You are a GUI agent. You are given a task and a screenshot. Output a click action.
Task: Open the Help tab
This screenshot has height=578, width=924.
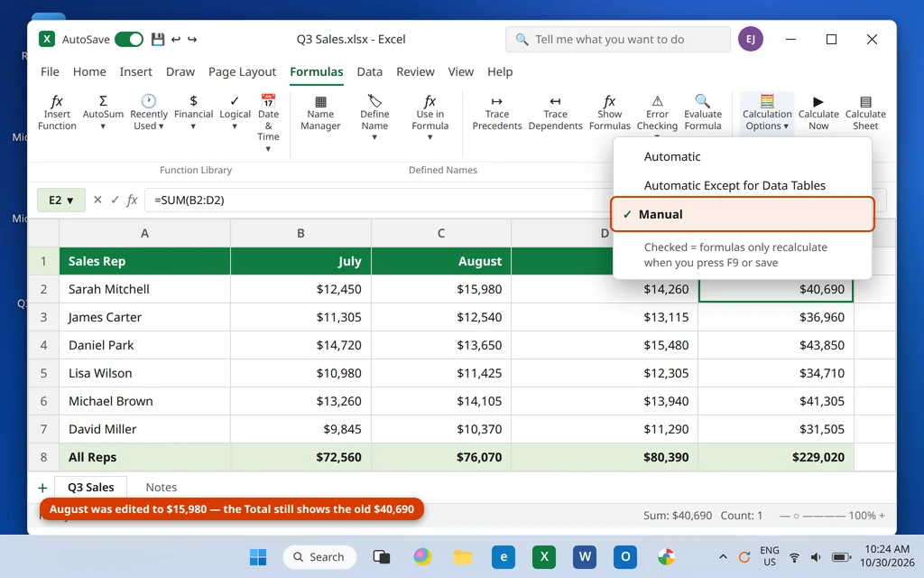point(500,72)
